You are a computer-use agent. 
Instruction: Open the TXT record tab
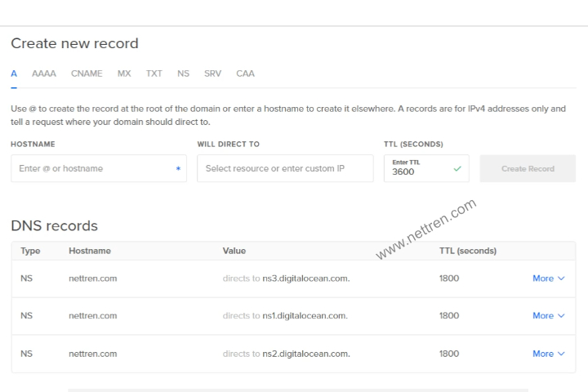pos(154,73)
